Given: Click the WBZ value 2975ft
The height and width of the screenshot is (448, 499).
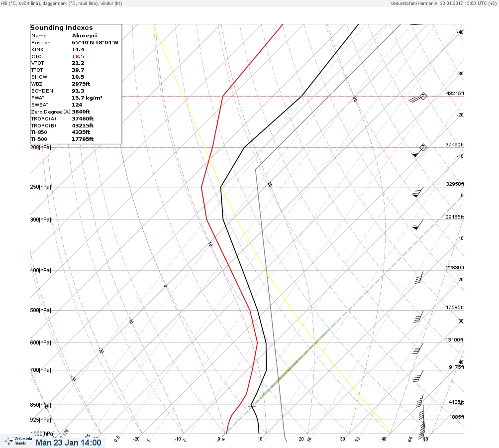Looking at the screenshot, I should [x=81, y=84].
